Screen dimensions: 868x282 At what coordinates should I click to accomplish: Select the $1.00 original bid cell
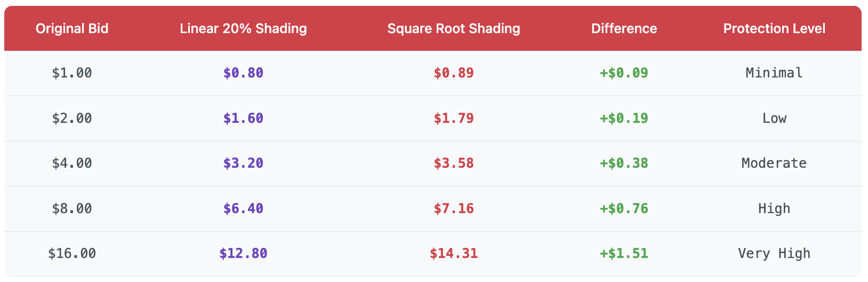point(72,73)
